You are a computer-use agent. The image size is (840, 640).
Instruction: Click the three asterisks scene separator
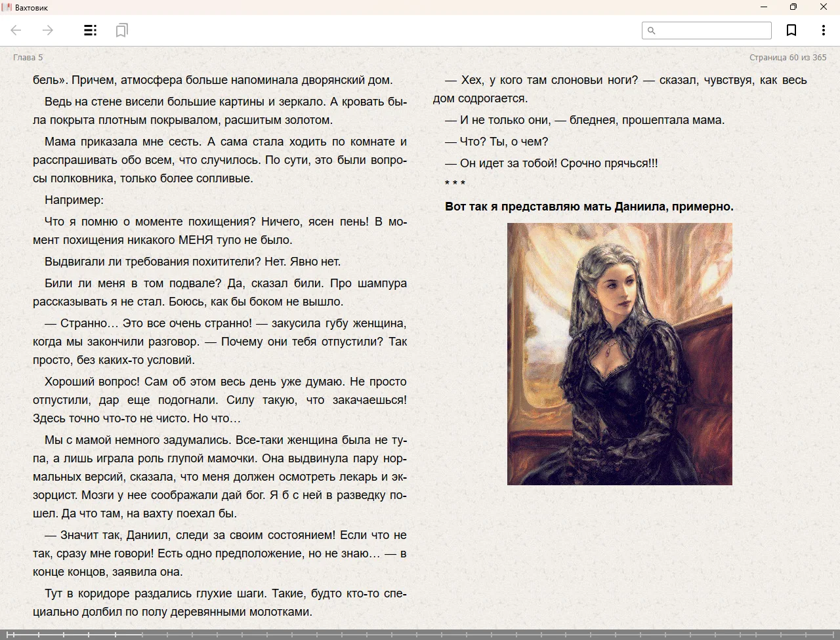pos(455,184)
